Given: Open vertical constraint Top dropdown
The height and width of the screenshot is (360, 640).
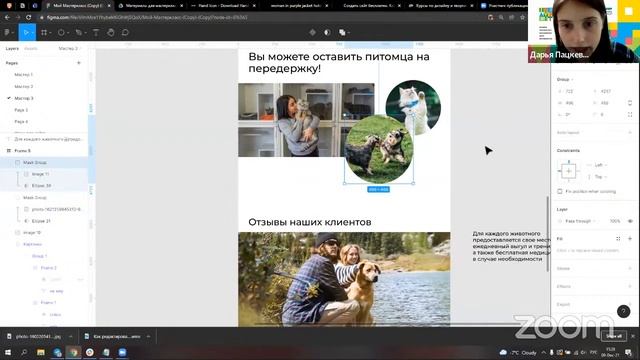Looking at the screenshot, I should pyautogui.click(x=601, y=177).
